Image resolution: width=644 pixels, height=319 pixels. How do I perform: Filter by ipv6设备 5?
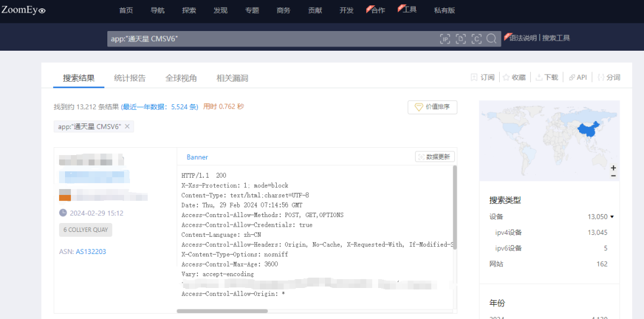(x=551, y=249)
